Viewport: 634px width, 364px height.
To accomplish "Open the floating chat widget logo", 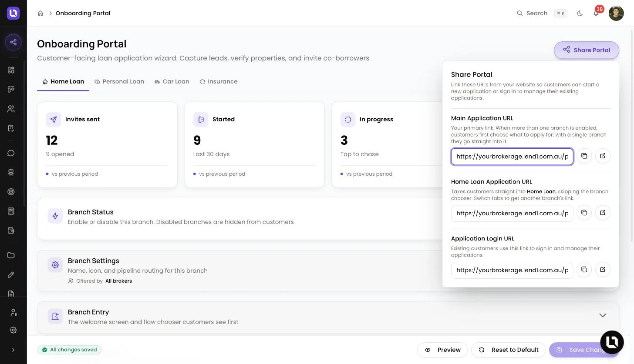I will click(x=612, y=342).
